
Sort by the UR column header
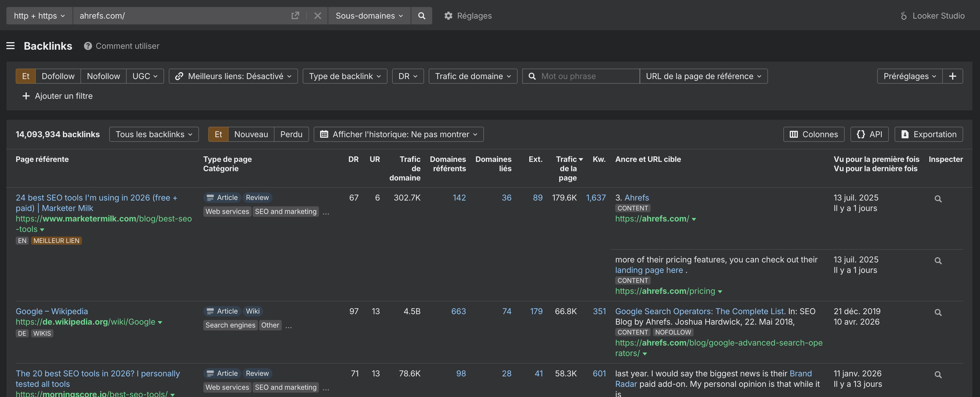[x=375, y=159]
